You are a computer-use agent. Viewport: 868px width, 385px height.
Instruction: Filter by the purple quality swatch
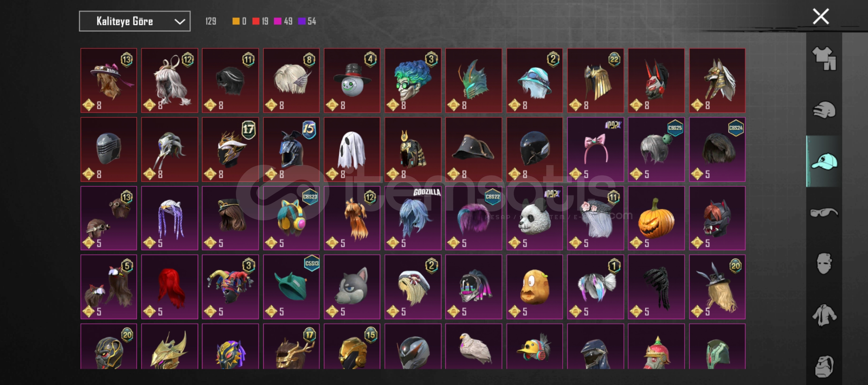click(302, 21)
